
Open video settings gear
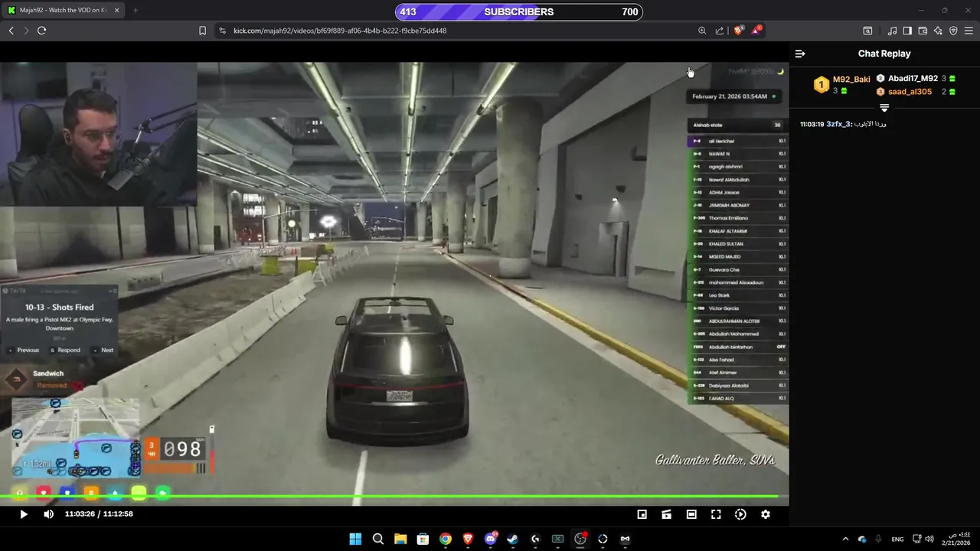pyautogui.click(x=765, y=514)
